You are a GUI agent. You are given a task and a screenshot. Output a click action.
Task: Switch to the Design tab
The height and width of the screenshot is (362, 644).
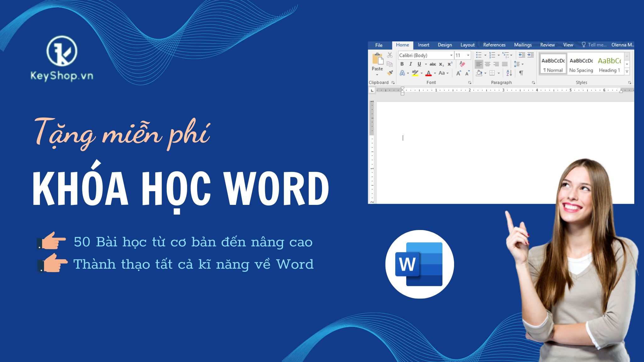click(x=445, y=45)
